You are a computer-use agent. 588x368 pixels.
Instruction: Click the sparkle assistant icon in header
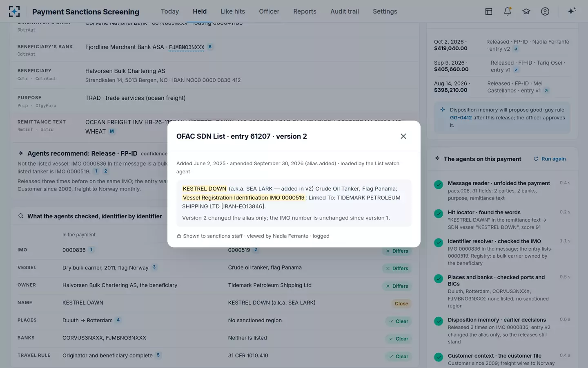pyautogui.click(x=572, y=11)
